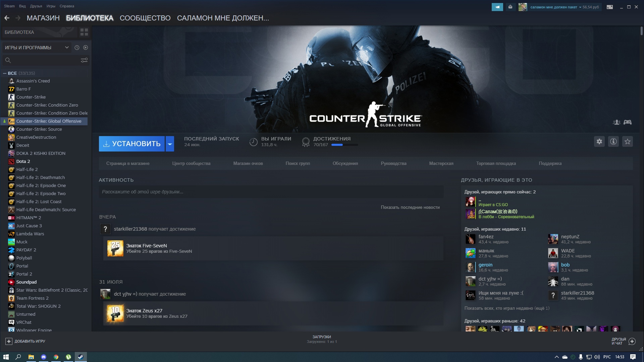Click the activity text input field
Screen dimensions: 644x362
pyautogui.click(x=271, y=192)
